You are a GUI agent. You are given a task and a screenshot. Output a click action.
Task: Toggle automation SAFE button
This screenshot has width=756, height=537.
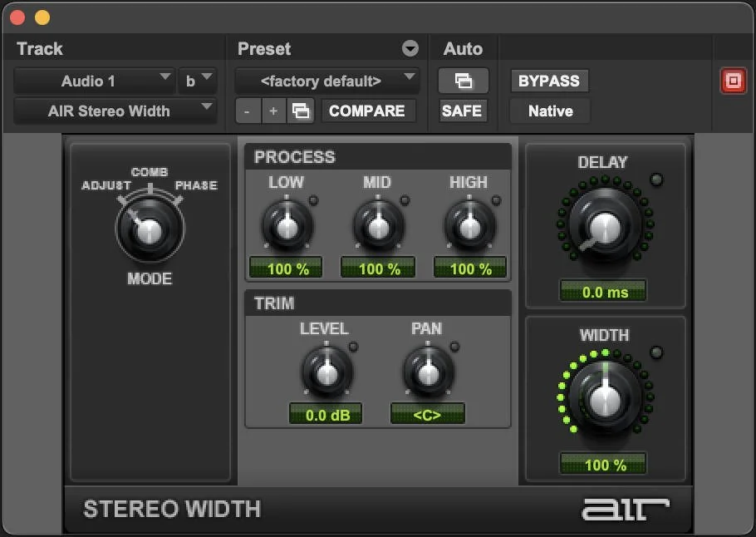pyautogui.click(x=462, y=111)
